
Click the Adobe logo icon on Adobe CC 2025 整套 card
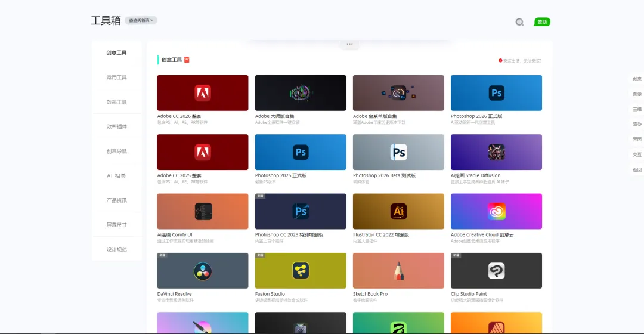pos(203,152)
